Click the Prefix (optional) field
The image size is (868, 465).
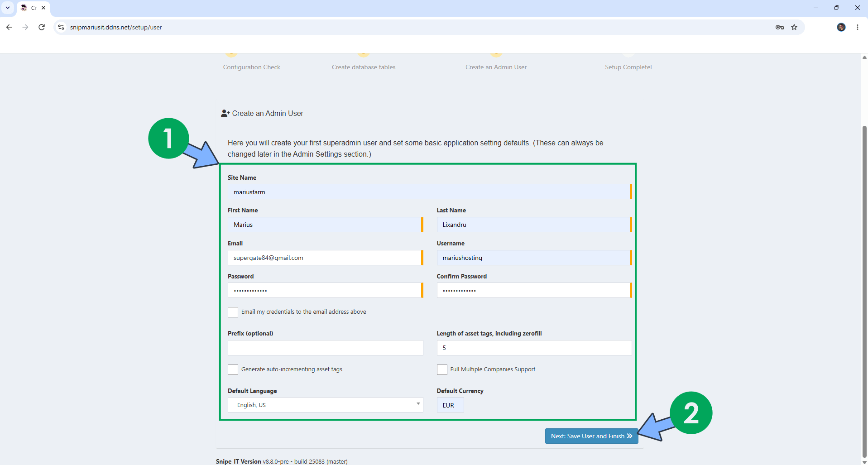pos(325,348)
